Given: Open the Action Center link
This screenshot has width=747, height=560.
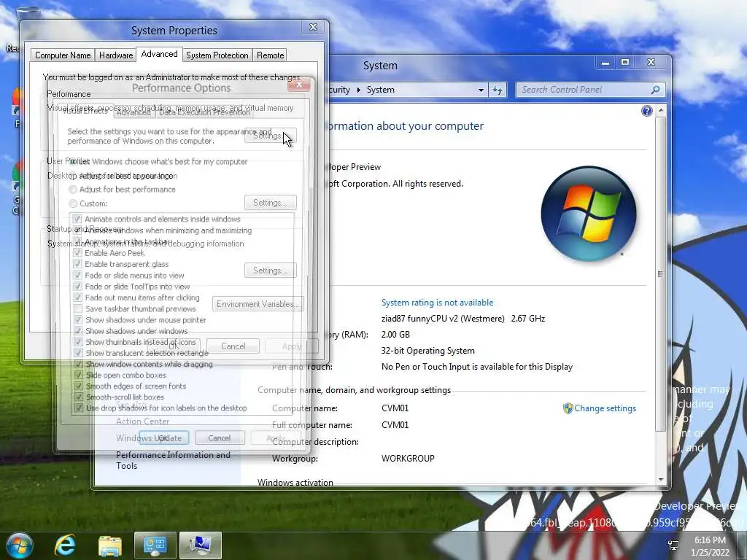Looking at the screenshot, I should 143,421.
